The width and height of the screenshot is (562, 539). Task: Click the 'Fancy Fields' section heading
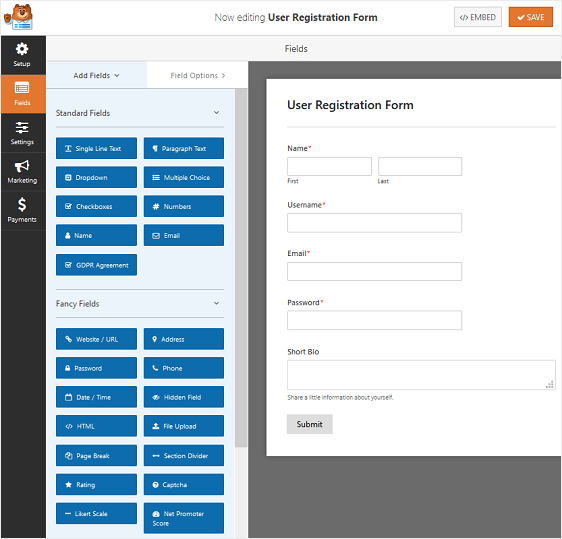pos(77,304)
